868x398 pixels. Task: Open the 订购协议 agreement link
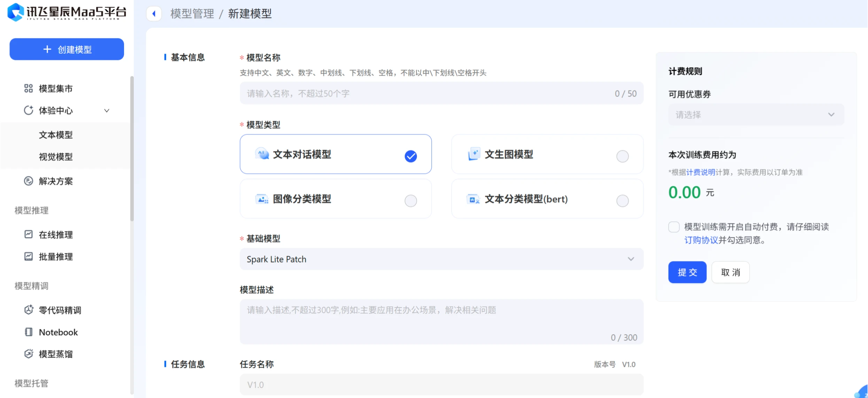click(x=701, y=240)
